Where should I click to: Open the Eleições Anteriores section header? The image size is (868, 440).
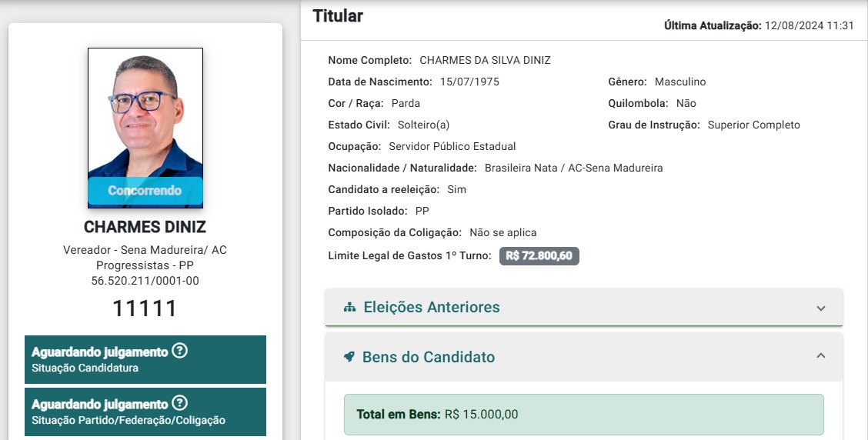tap(584, 307)
